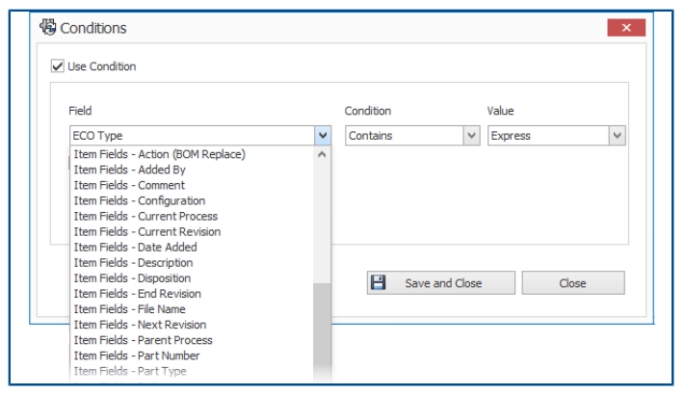Click the Conditions dialog title icon
Screen dimensions: 685x395
click(48, 27)
